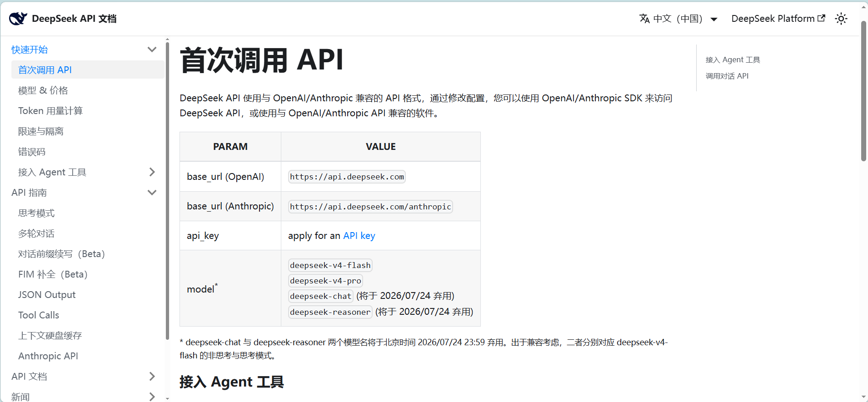Screen dimensions: 868x402
Task: Open 新闻 sidebar category
Action: (x=20, y=397)
